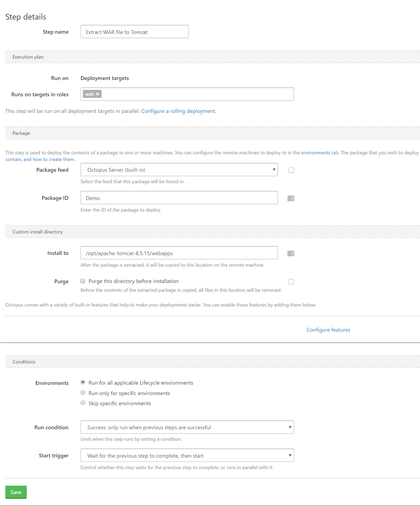Click the Install to directory field
The image size is (420, 506).
[x=179, y=253]
